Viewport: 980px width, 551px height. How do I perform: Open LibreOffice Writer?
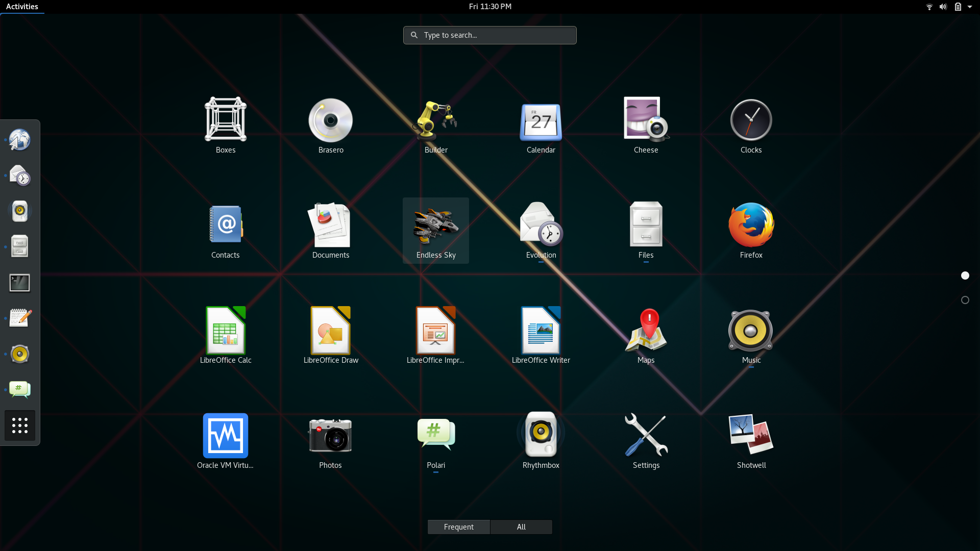(541, 336)
